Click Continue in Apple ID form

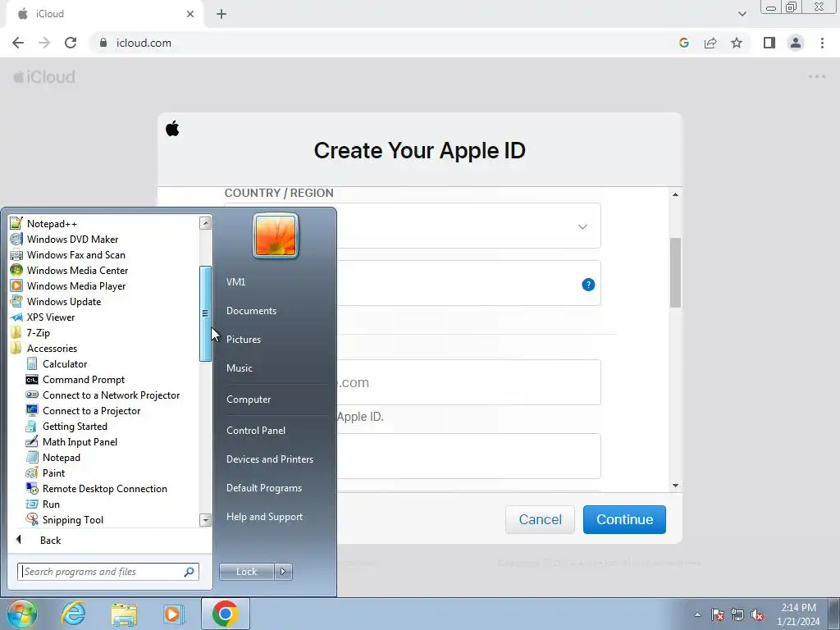(x=624, y=519)
